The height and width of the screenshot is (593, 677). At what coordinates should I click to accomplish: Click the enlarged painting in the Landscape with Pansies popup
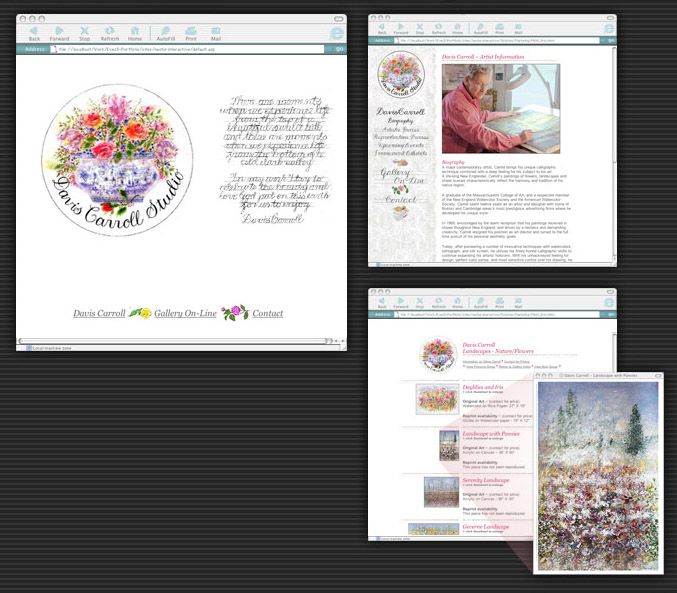click(598, 476)
